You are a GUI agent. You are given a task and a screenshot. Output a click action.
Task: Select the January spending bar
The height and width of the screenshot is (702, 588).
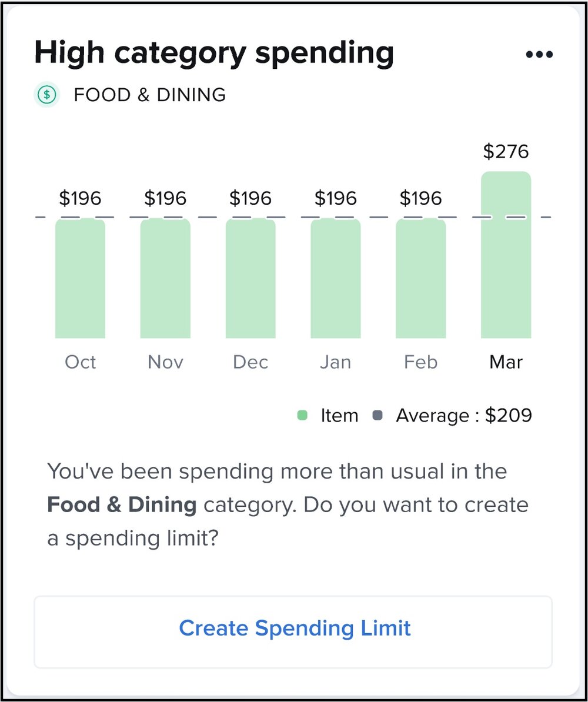pyautogui.click(x=335, y=278)
